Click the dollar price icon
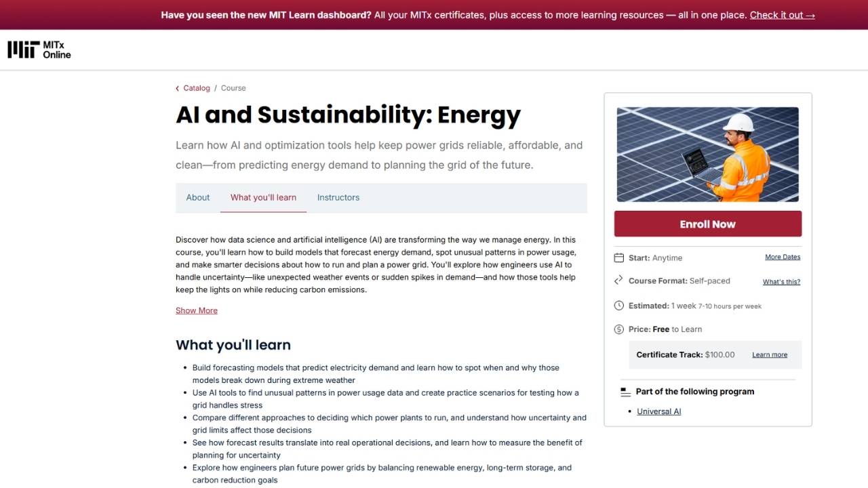This screenshot has height=488, width=868. tap(618, 329)
